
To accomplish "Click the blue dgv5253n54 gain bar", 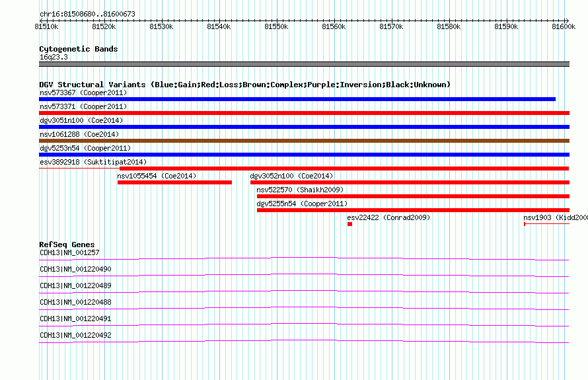I will point(304,155).
